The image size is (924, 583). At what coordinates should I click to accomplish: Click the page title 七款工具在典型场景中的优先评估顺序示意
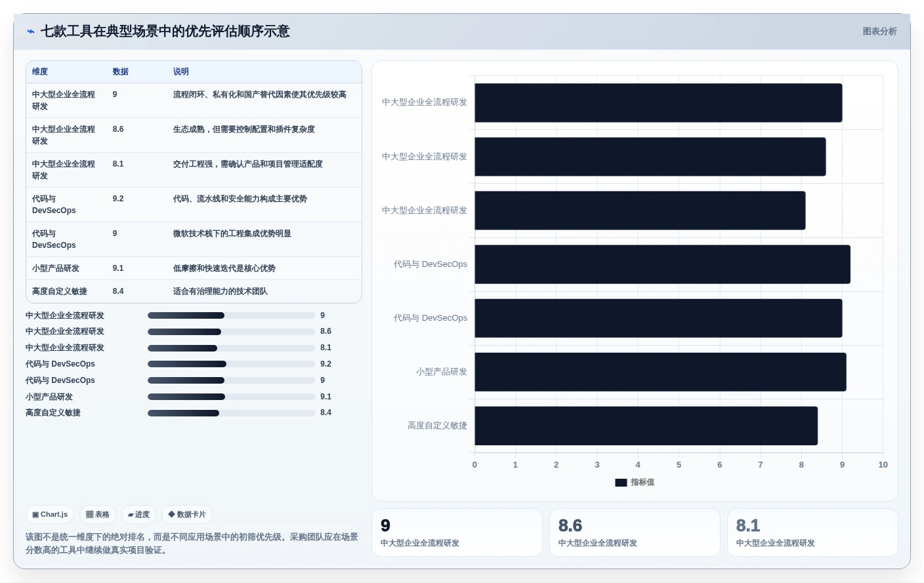coord(165,31)
